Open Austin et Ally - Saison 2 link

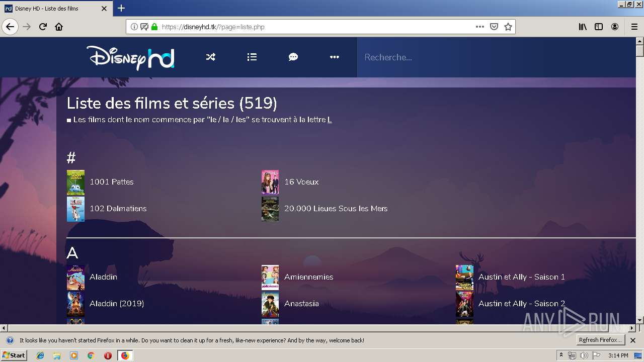tap(522, 304)
